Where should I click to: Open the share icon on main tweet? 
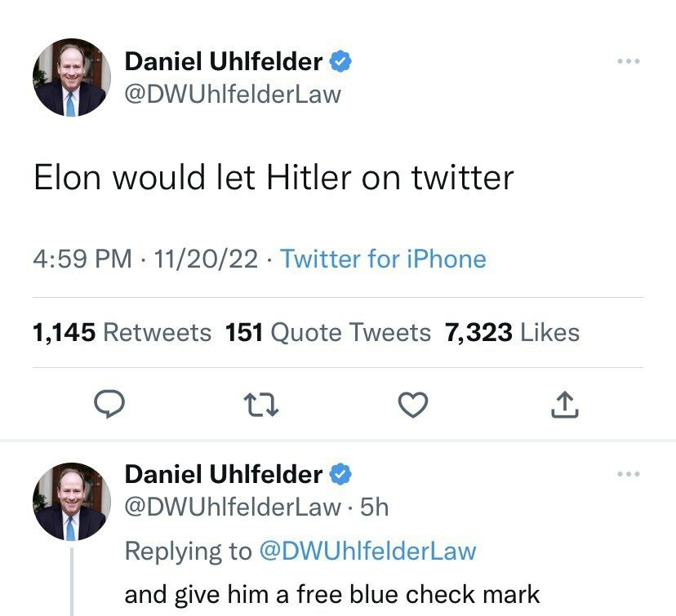tap(566, 405)
